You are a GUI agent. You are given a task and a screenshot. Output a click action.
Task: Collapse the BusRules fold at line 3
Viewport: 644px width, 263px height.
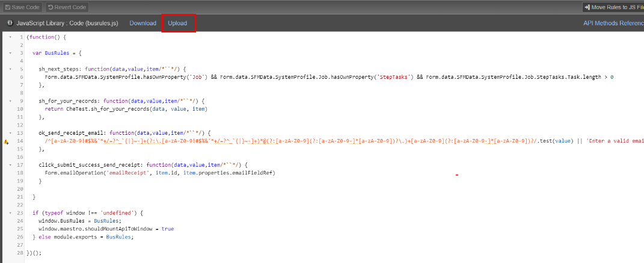(x=10, y=53)
